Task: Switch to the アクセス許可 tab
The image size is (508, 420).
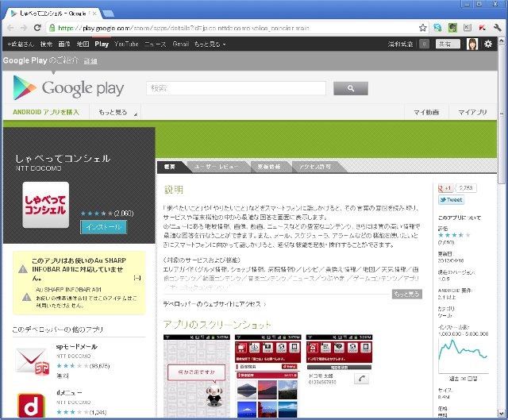Action: click(315, 167)
